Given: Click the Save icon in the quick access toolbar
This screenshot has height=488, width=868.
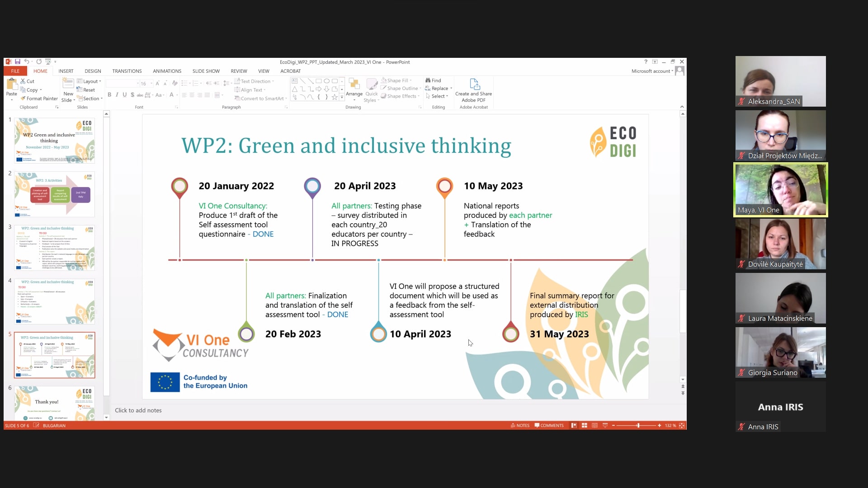Looking at the screenshot, I should [18, 62].
